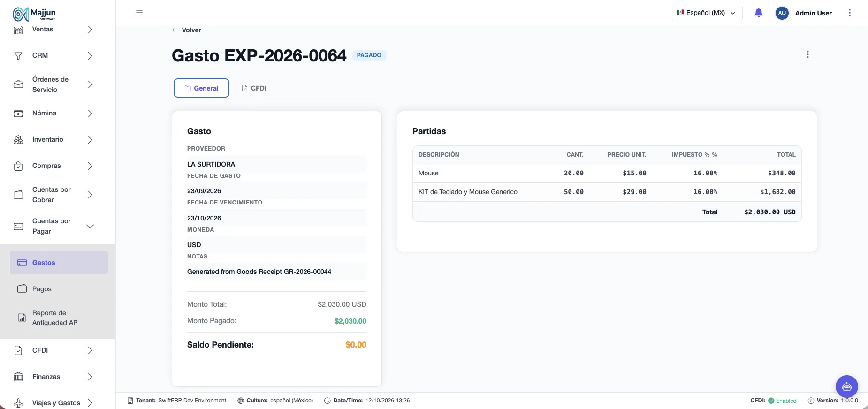
Task: Click the Inventario cubes icon
Action: pos(18,140)
